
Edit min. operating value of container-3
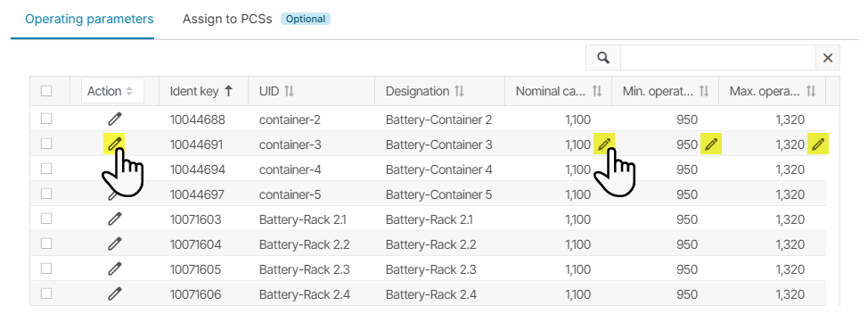[x=711, y=144]
